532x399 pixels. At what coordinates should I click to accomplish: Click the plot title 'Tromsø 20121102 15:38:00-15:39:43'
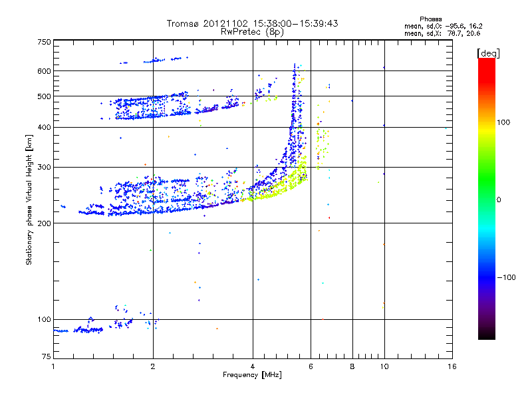tap(252, 23)
